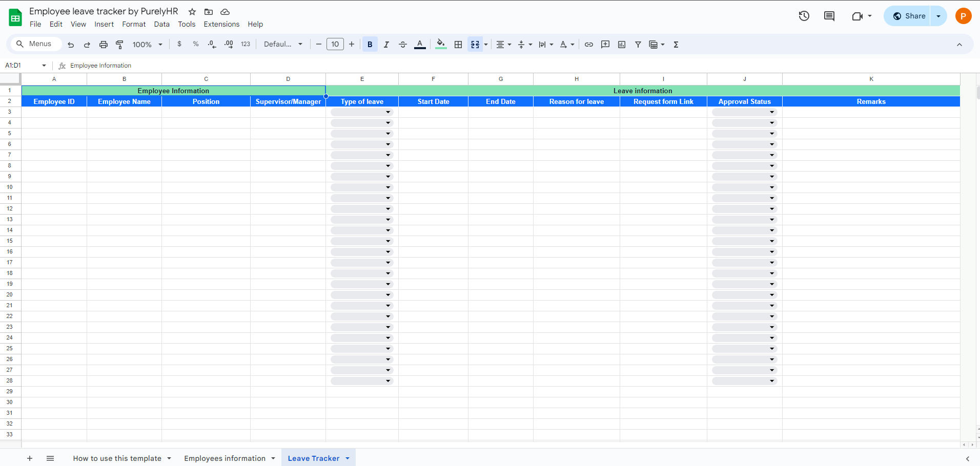Select the paint format tool
Screen dimensions: 980x466
pos(119,45)
